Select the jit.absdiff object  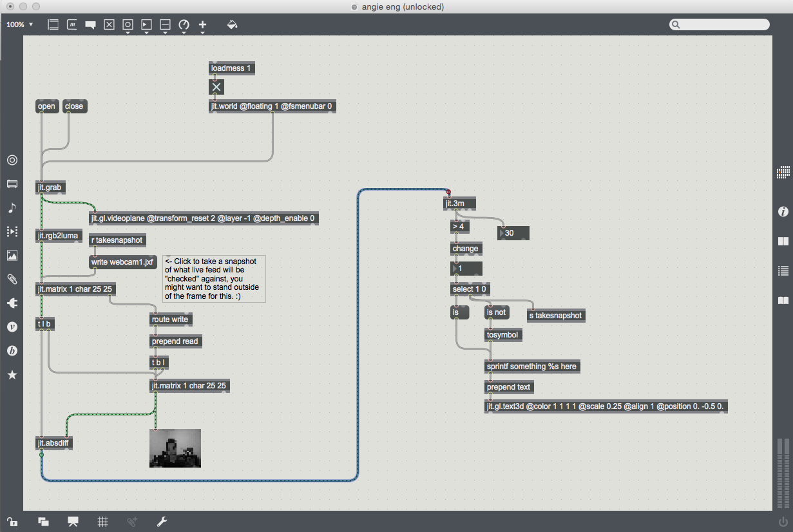point(54,443)
